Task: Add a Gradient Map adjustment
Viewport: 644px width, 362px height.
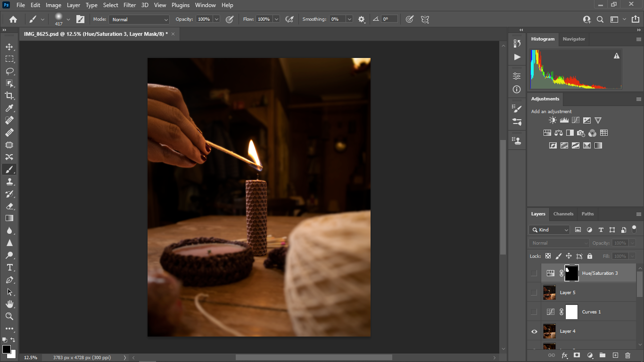Action: (598, 146)
